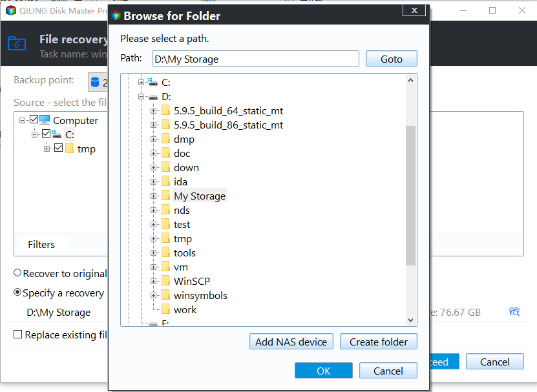Select the tmp folder in D: drive
Viewport: 537px width, 392px height.
click(182, 239)
